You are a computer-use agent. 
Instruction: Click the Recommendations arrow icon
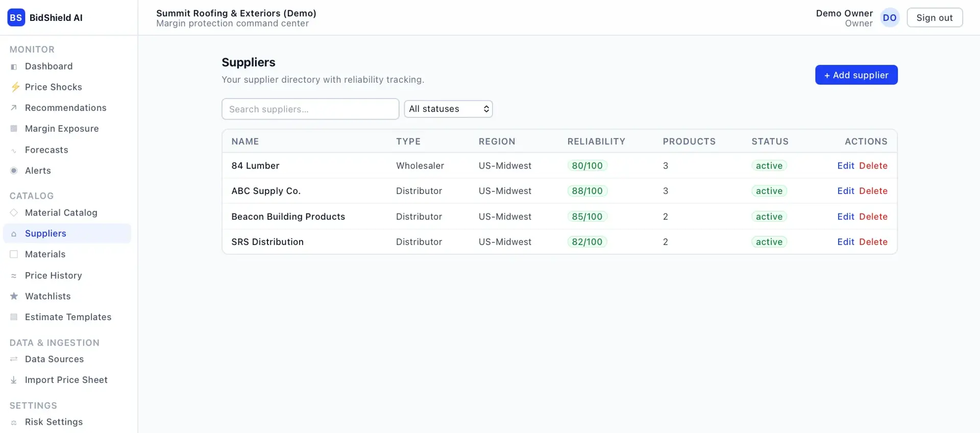(14, 108)
